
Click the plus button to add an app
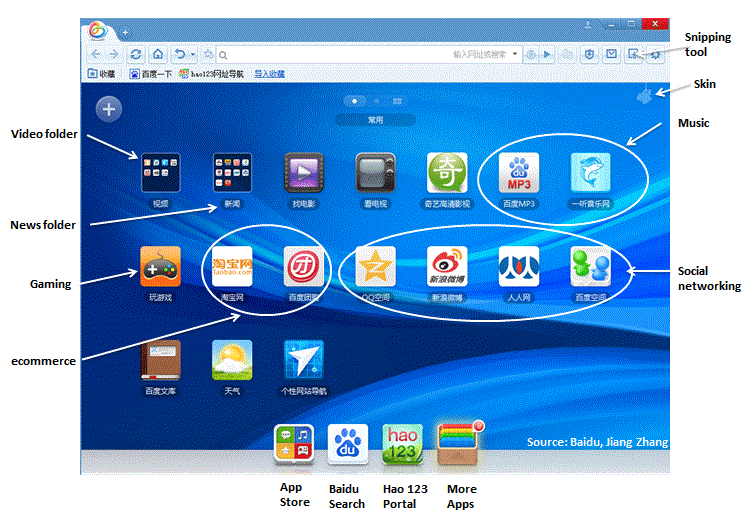pos(109,109)
